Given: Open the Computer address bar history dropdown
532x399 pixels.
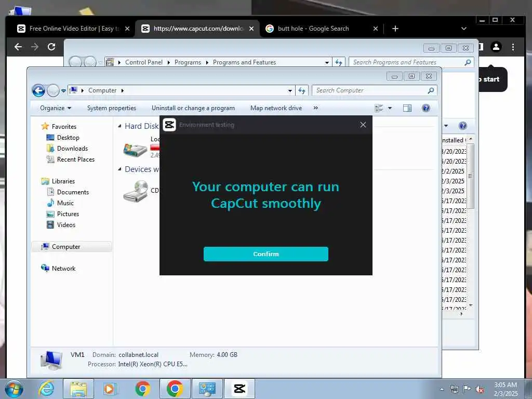Looking at the screenshot, I should click(290, 90).
